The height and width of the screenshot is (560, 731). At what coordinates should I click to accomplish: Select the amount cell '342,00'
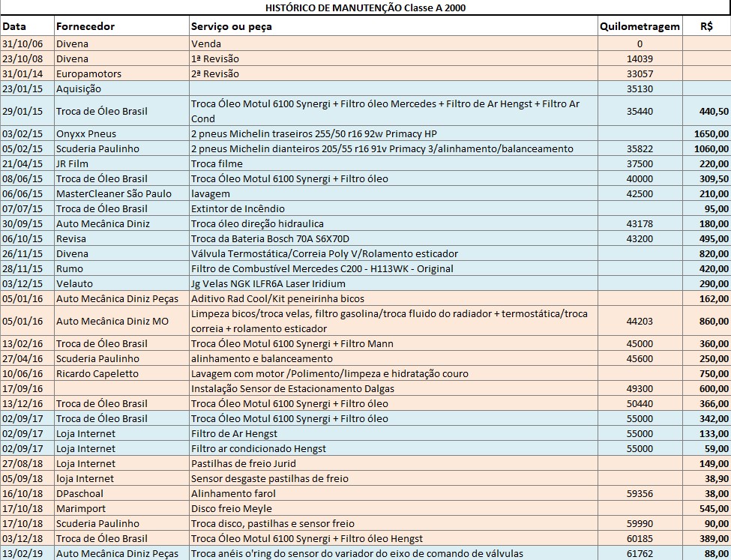706,418
